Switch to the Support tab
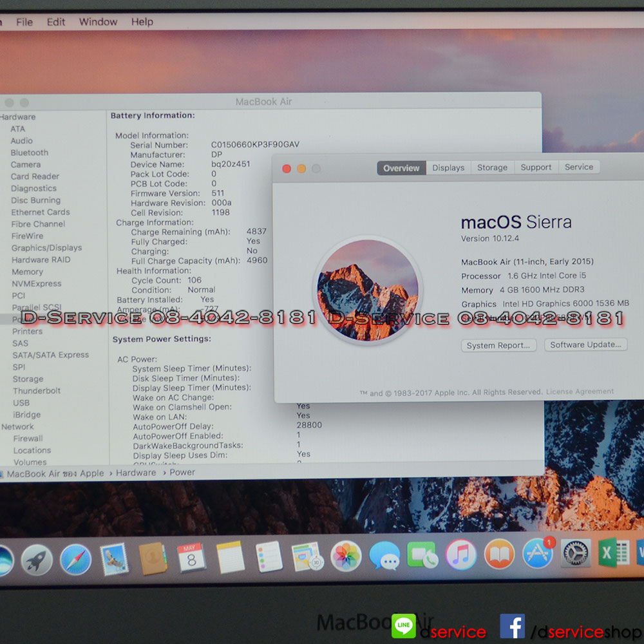 [536, 167]
